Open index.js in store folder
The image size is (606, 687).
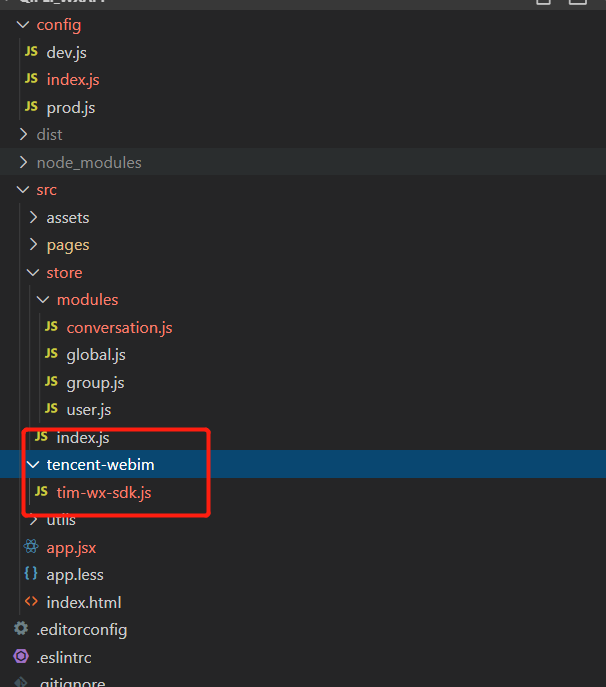(83, 438)
